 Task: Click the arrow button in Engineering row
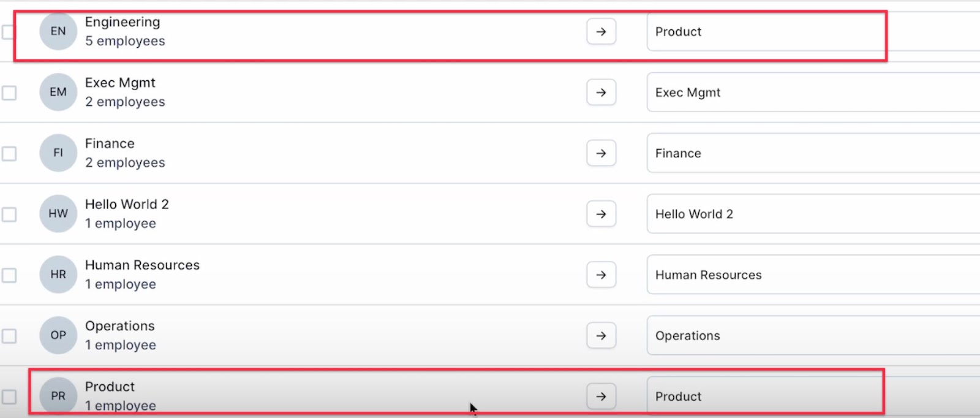coord(601,31)
